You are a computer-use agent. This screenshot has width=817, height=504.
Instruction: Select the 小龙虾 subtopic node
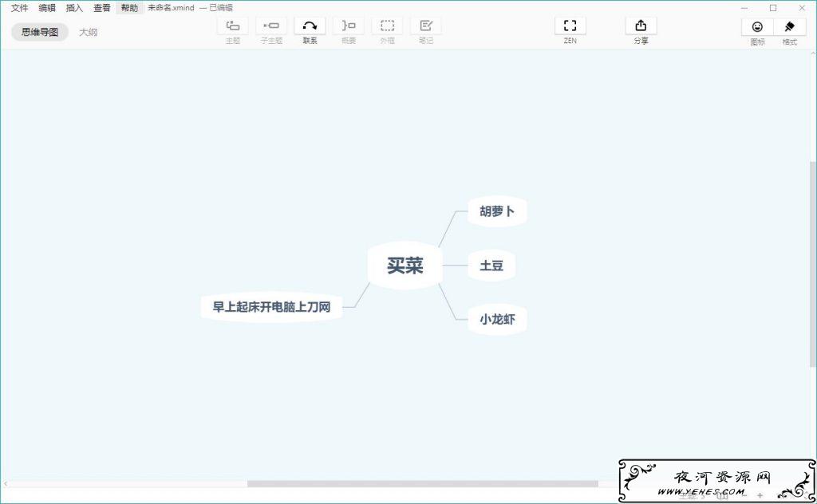[x=497, y=319]
